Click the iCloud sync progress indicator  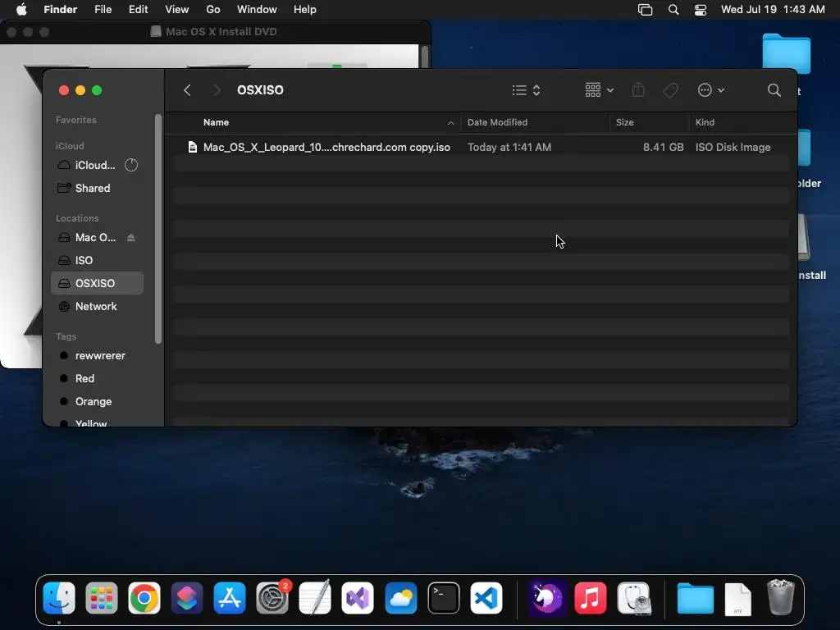[131, 165]
